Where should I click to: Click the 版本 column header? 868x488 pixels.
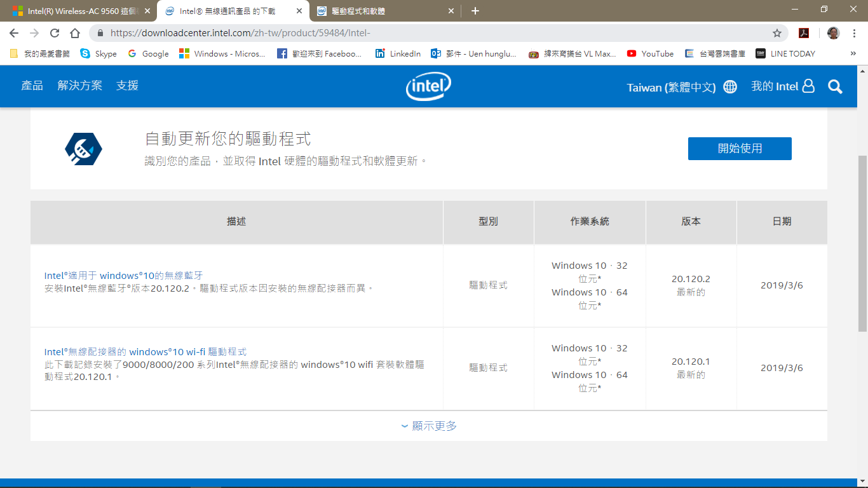[691, 222]
